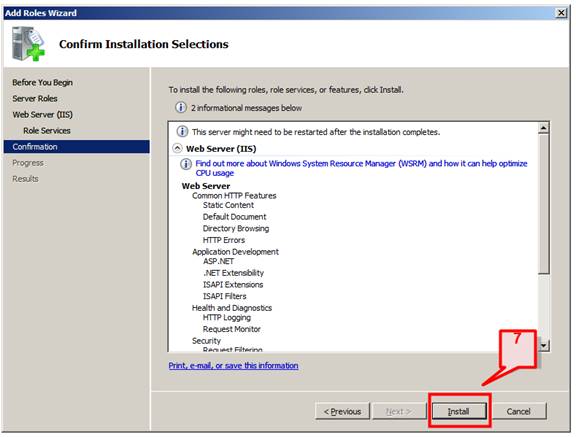Click the vertical scrollbar thumb
The width and height of the screenshot is (576, 437).
coord(543,203)
